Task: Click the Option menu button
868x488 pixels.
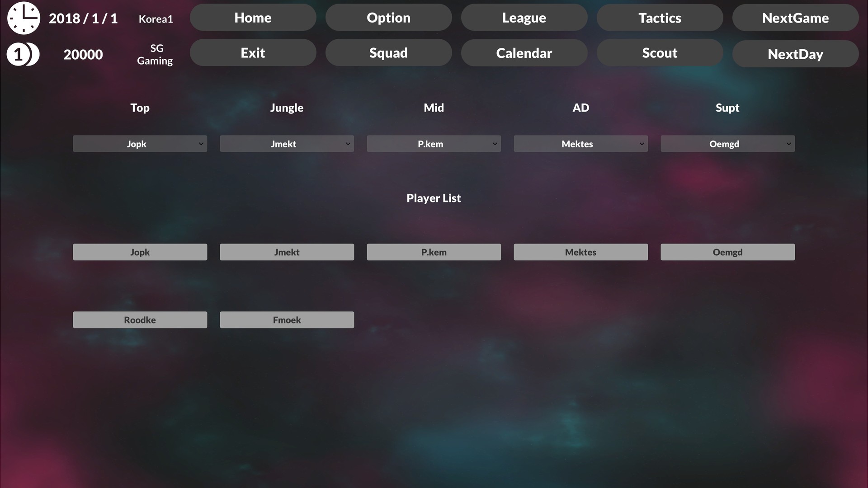Action: [x=388, y=17]
